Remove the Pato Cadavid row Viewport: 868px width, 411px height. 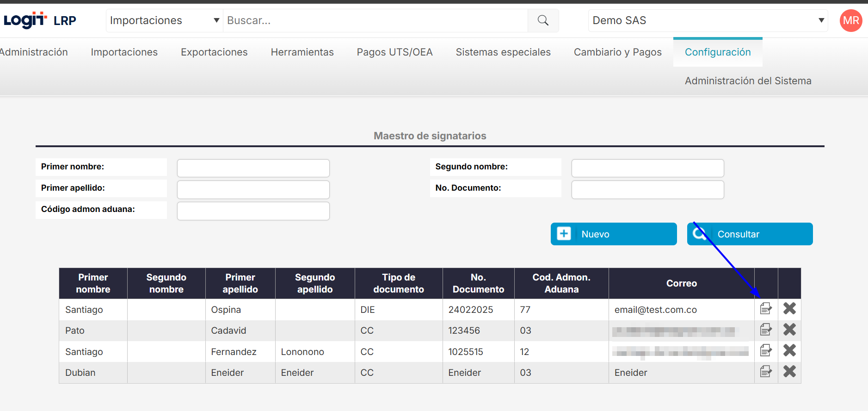pos(789,330)
